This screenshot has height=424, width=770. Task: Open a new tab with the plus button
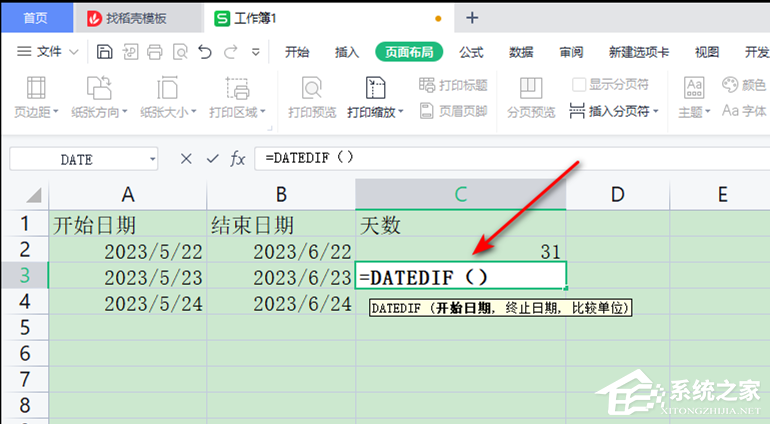pyautogui.click(x=472, y=18)
